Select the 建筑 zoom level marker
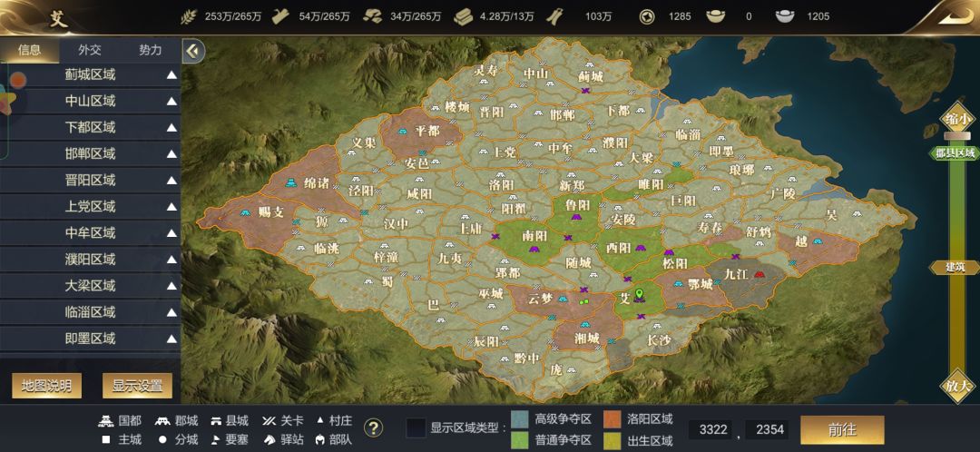This screenshot has width=980, height=452. pos(955,268)
